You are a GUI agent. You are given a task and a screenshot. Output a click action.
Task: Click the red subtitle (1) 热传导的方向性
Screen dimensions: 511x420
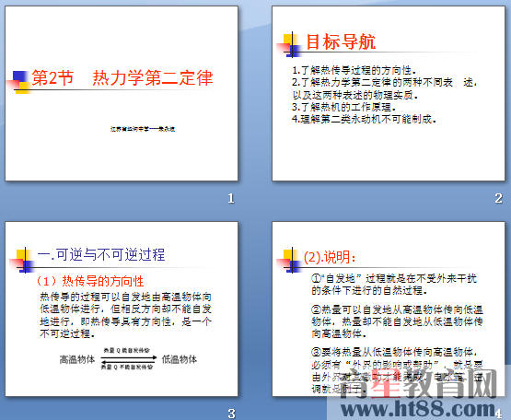click(x=89, y=281)
